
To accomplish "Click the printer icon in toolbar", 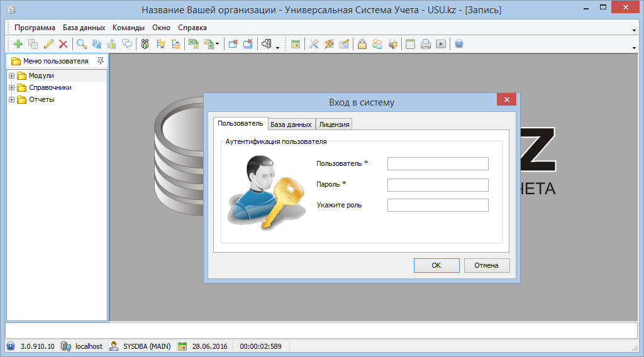I will point(426,44).
